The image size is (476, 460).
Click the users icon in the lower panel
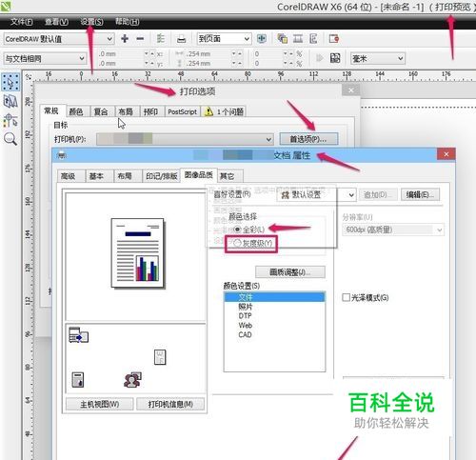tap(132, 380)
